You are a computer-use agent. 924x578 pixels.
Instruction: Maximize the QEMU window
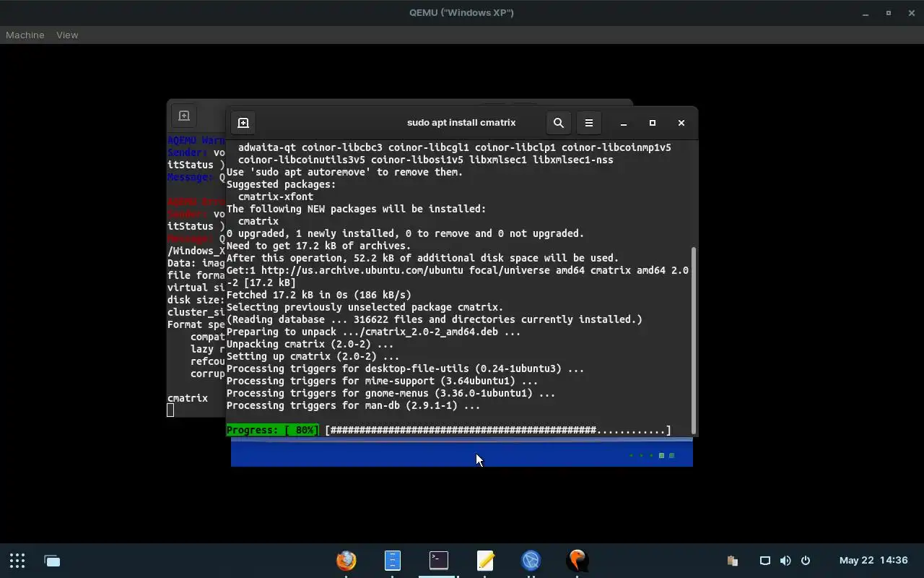point(889,13)
